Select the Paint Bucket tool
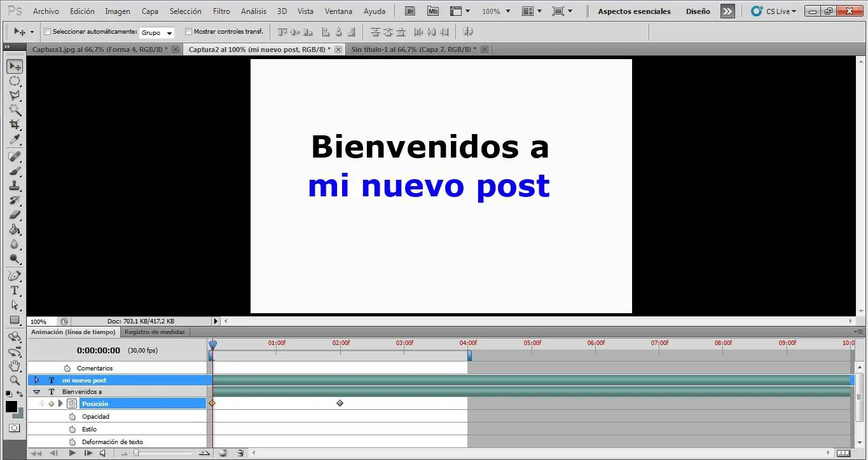This screenshot has width=868, height=460. pyautogui.click(x=15, y=230)
